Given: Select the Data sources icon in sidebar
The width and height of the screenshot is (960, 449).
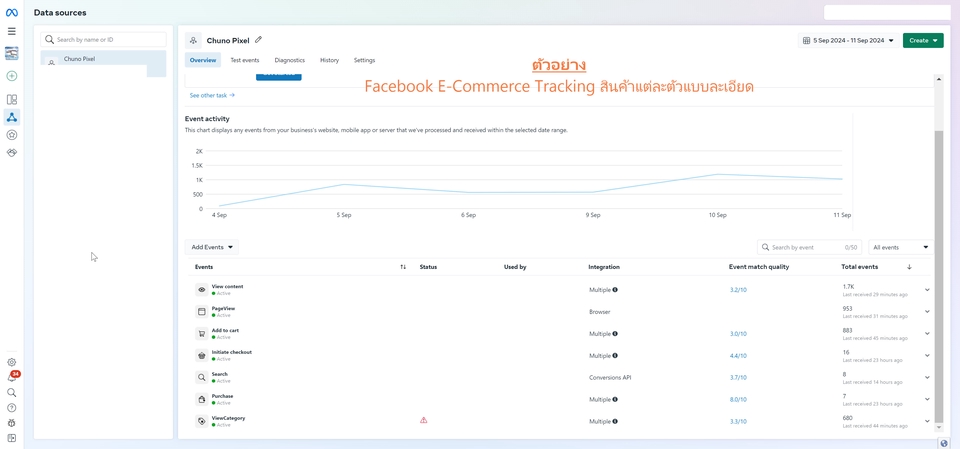Looking at the screenshot, I should [12, 117].
